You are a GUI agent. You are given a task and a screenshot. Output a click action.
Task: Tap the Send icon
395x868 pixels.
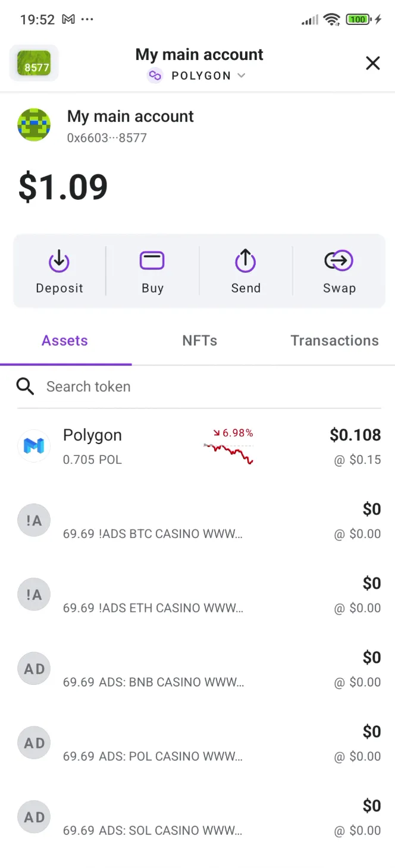pyautogui.click(x=246, y=260)
